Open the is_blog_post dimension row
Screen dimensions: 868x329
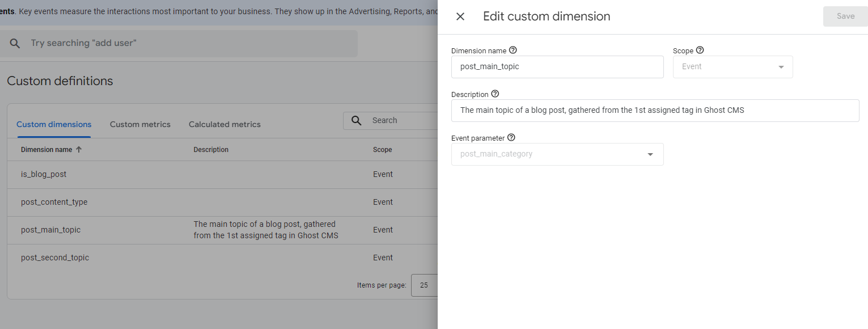(44, 174)
